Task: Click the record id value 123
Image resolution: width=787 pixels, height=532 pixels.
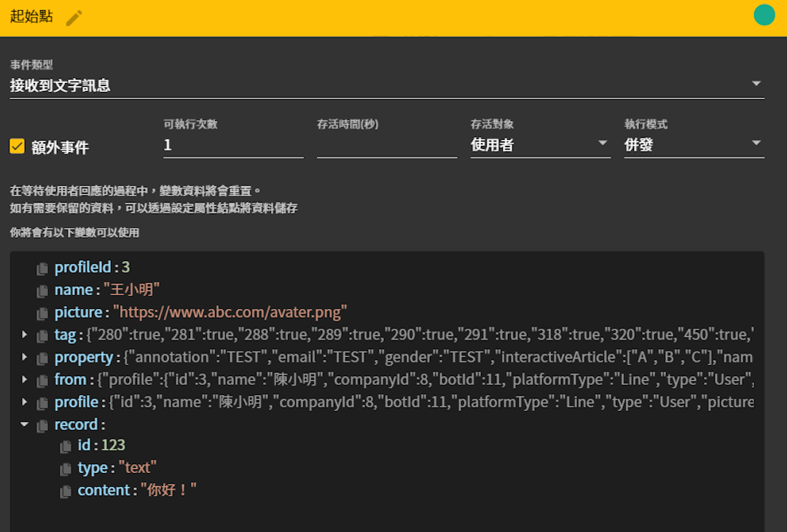Action: [114, 445]
